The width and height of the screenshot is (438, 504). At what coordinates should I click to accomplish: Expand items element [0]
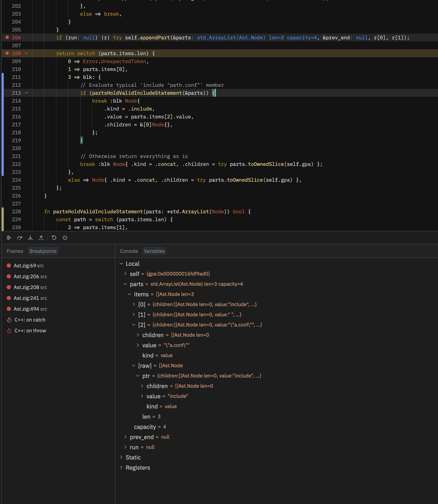click(x=134, y=304)
